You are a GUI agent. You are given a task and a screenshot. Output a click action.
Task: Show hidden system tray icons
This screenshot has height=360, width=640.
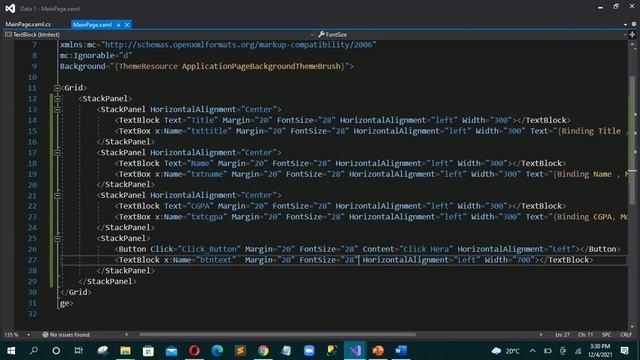click(x=533, y=351)
